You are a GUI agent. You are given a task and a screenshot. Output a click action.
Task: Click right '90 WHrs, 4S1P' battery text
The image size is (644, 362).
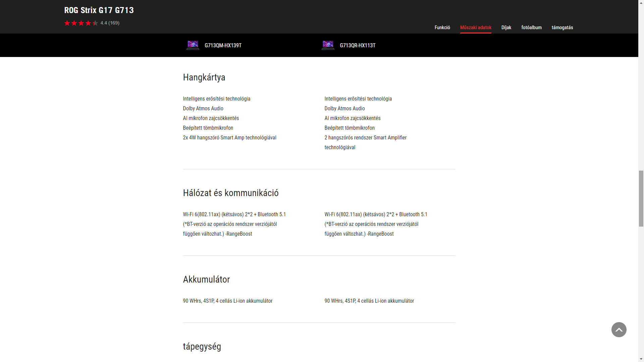[369, 301]
